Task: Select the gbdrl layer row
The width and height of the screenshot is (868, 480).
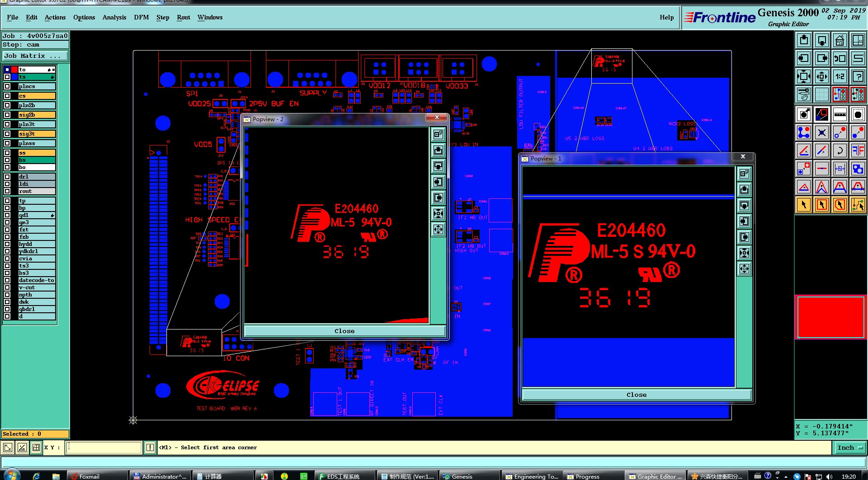Action: [x=37, y=309]
